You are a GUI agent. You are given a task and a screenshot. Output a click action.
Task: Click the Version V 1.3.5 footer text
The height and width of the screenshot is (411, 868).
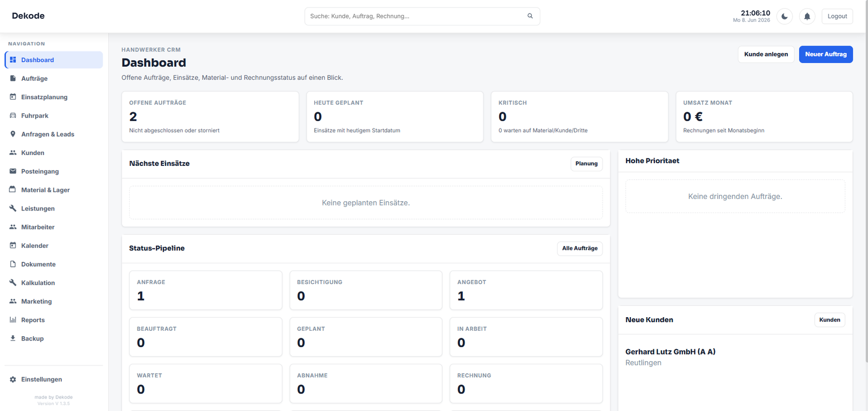[54, 403]
